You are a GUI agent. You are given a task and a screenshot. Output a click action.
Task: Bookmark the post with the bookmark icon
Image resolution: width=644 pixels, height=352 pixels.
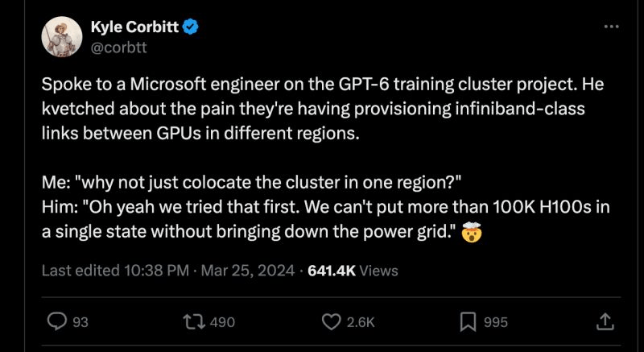tap(469, 321)
